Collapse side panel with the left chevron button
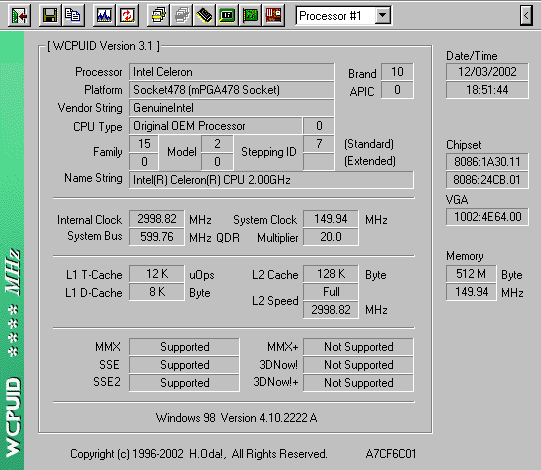Image resolution: width=541 pixels, height=470 pixels. tap(526, 16)
